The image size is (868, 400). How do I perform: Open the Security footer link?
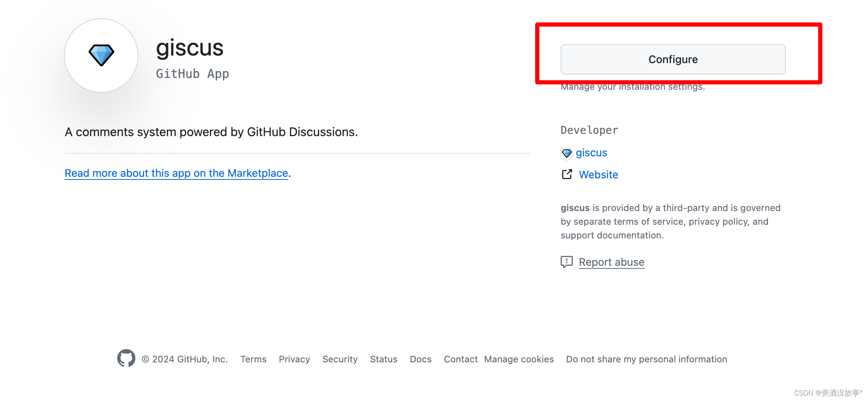tap(340, 359)
